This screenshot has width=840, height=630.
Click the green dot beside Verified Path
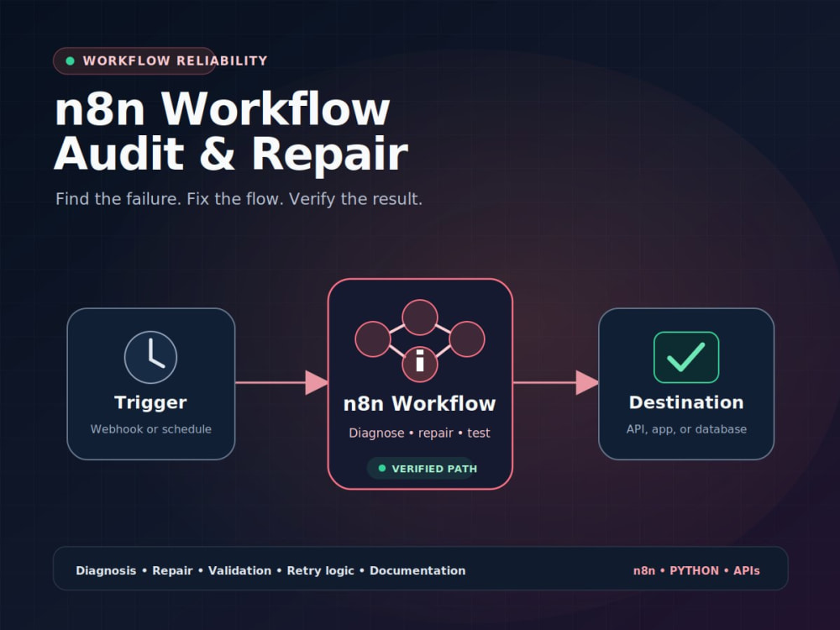pyautogui.click(x=382, y=468)
